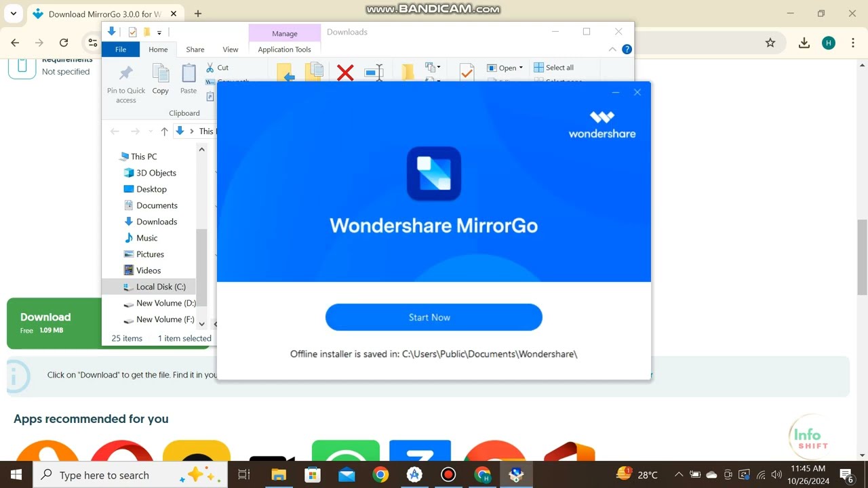The height and width of the screenshot is (488, 868).
Task: Open File Explorer from taskbar
Action: tap(279, 474)
